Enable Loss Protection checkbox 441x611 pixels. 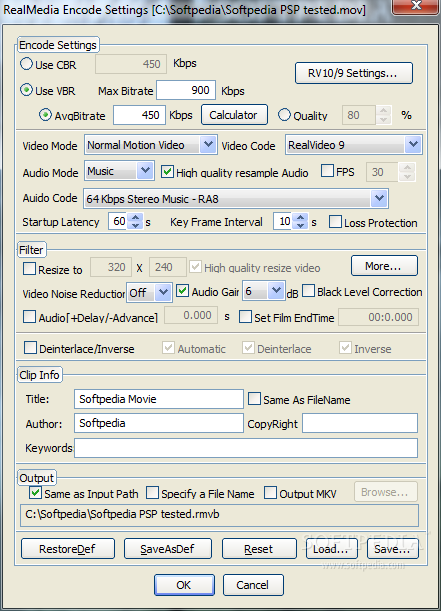335,222
